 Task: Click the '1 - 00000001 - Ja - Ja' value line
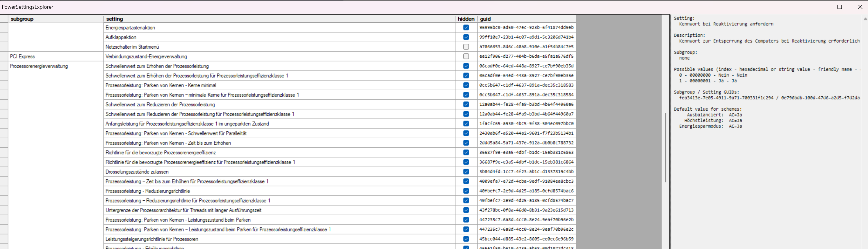point(707,81)
